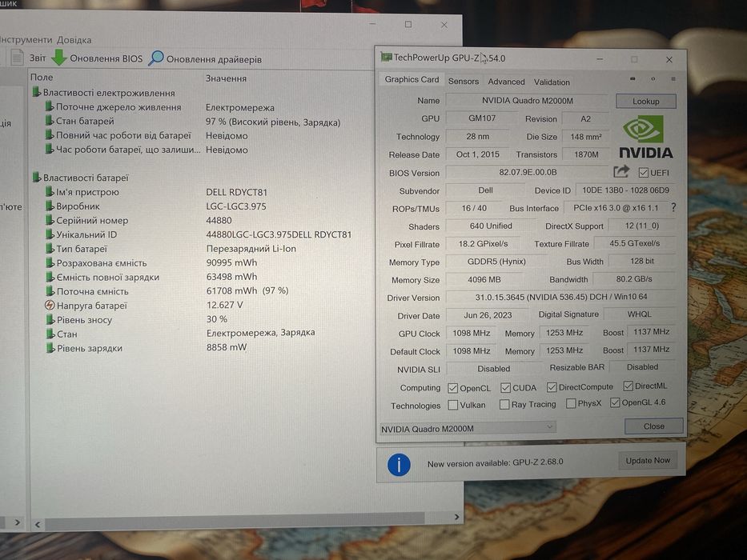Screen dimensions: 747x560
Task: Click the horizontal scrollbar left arrow
Action: (x=38, y=525)
